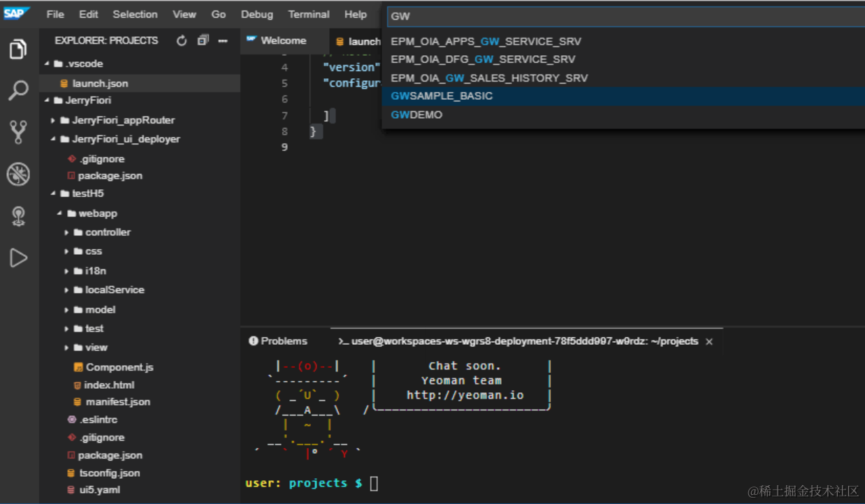Open the Debug bug icon in sidebar

(18, 175)
